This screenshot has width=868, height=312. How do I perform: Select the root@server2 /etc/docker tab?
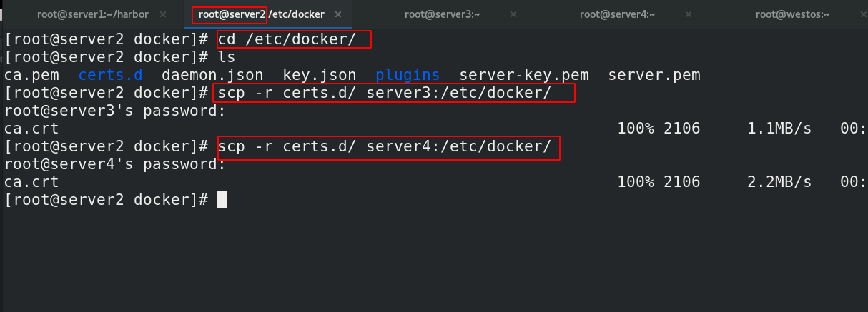[260, 14]
